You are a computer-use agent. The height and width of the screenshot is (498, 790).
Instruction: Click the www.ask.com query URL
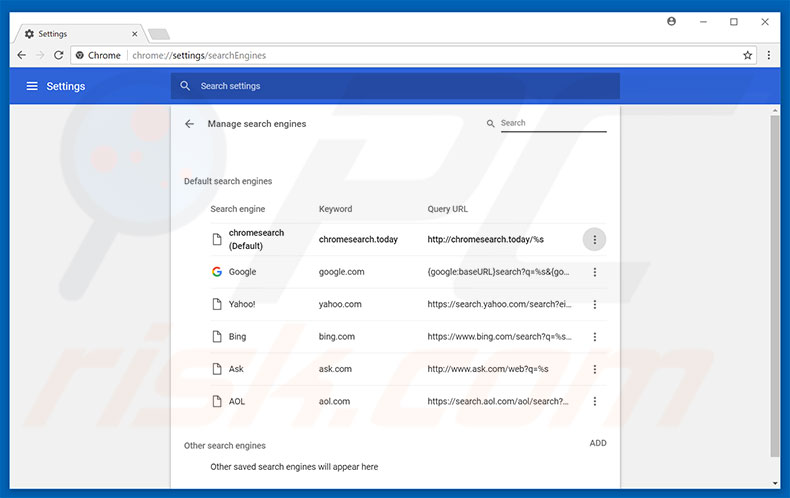coord(488,369)
